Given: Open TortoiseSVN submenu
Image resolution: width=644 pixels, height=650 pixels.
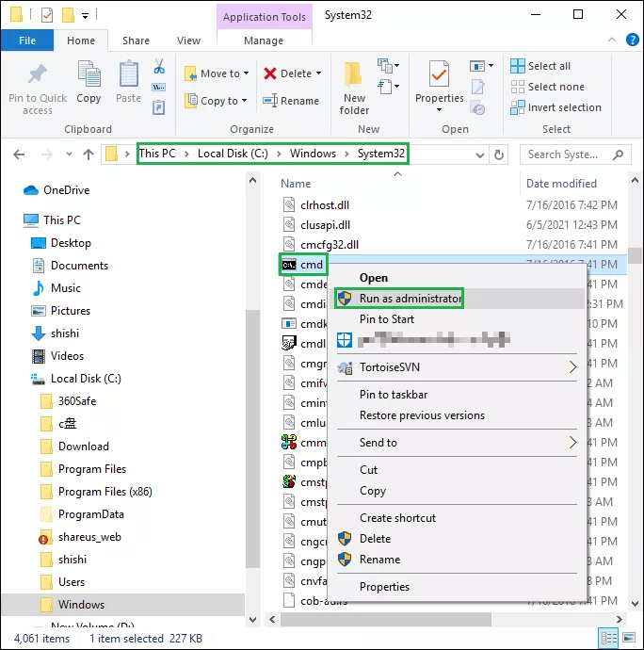Looking at the screenshot, I should [x=457, y=367].
